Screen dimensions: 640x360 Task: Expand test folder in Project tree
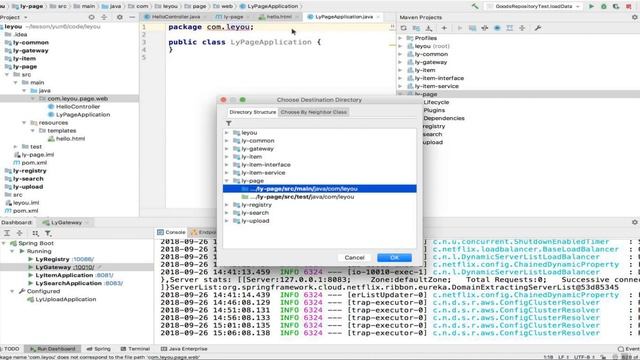point(16,147)
